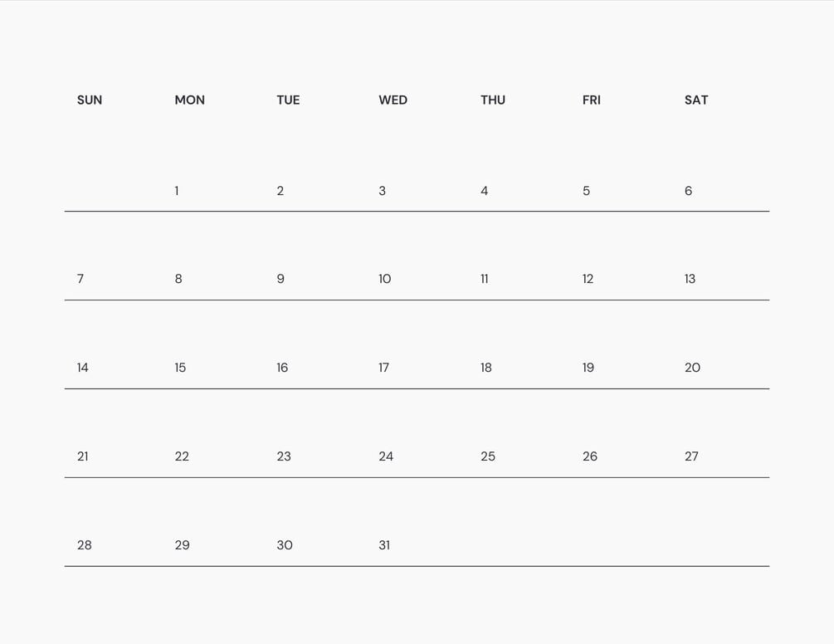834x644 pixels.
Task: Click the date 1 on Monday
Action: click(177, 191)
